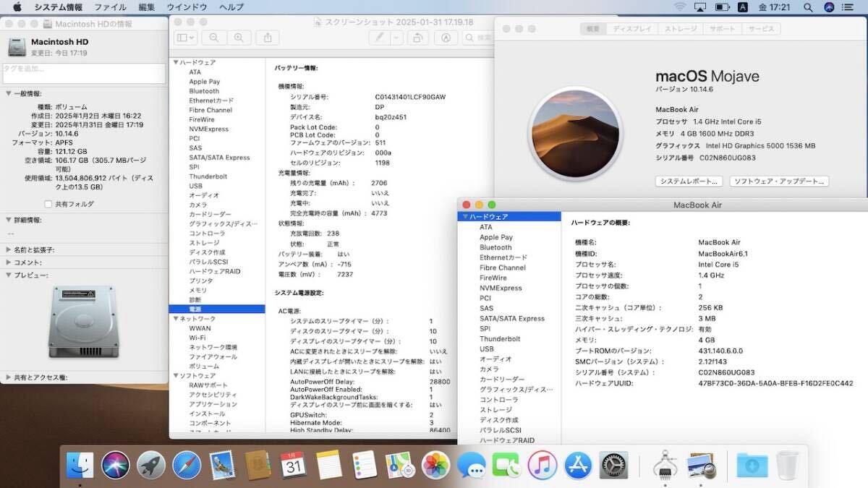Open System Preferences gear in Dock

pyautogui.click(x=614, y=465)
